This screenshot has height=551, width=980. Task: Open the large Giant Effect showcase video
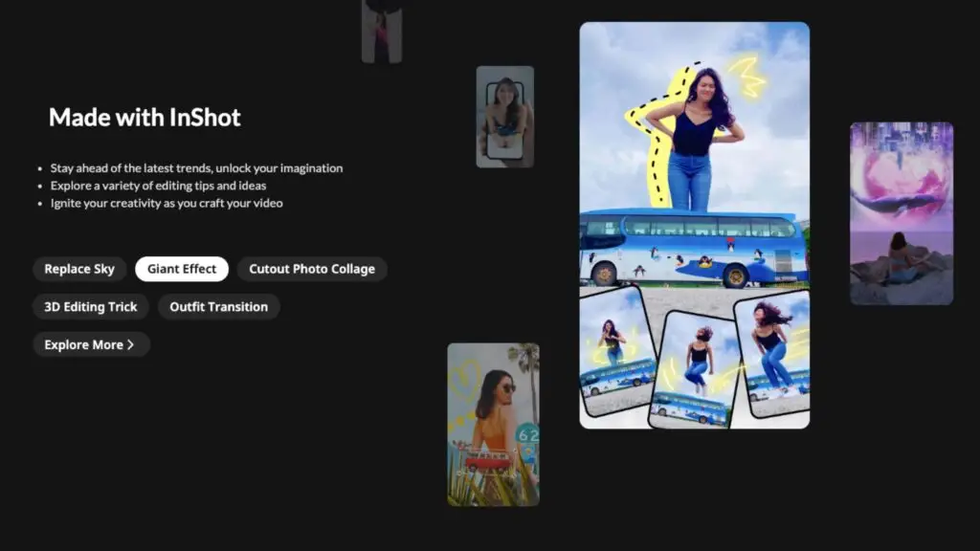coord(693,225)
